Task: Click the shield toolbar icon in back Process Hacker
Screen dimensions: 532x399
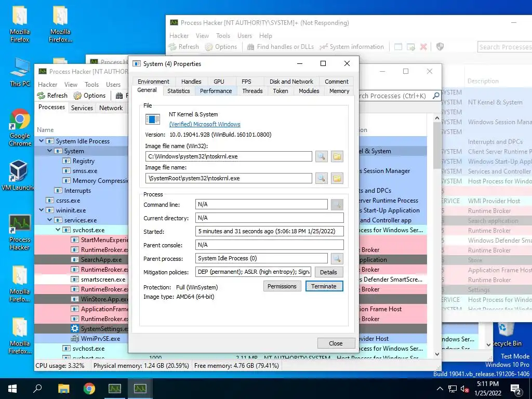Action: 440,46
